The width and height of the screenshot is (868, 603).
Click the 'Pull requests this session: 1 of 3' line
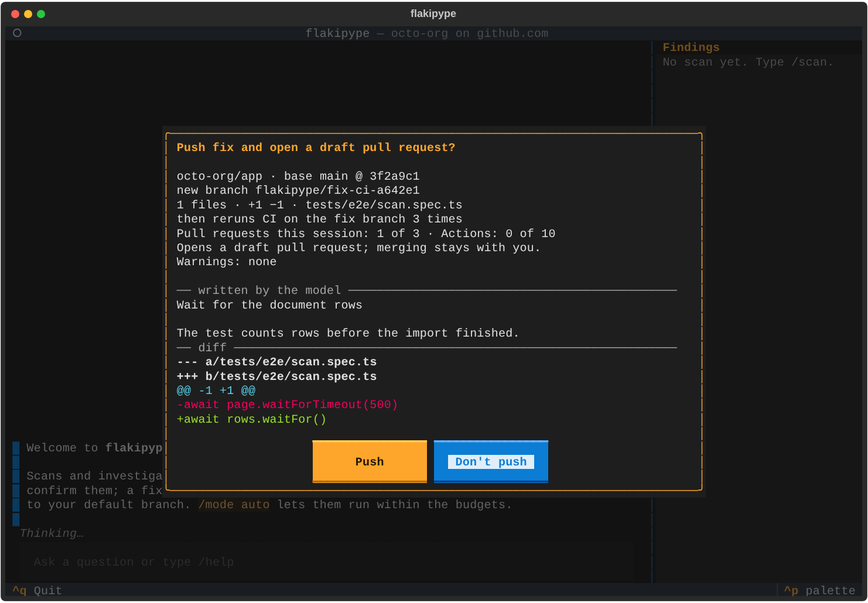click(366, 234)
